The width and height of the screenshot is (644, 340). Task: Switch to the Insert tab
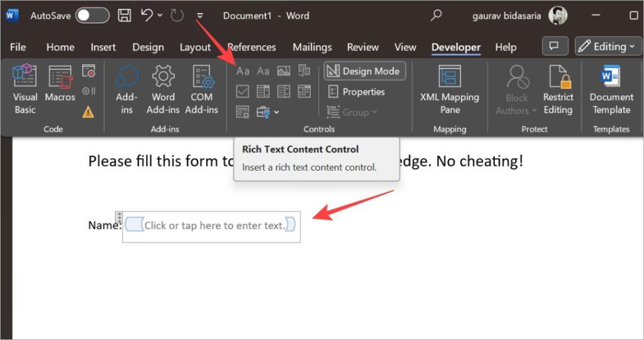(x=103, y=47)
